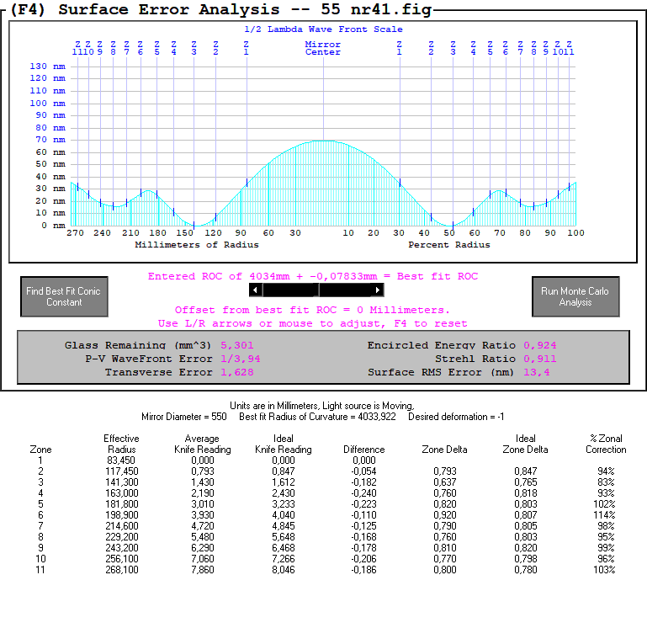Click zone 9 ideal zone delta 0,820
This screenshot has width=647, height=644.
tap(525, 548)
